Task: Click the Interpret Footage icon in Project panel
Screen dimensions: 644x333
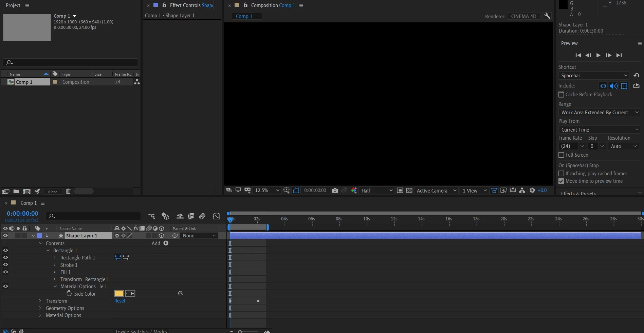Action: [x=5, y=191]
